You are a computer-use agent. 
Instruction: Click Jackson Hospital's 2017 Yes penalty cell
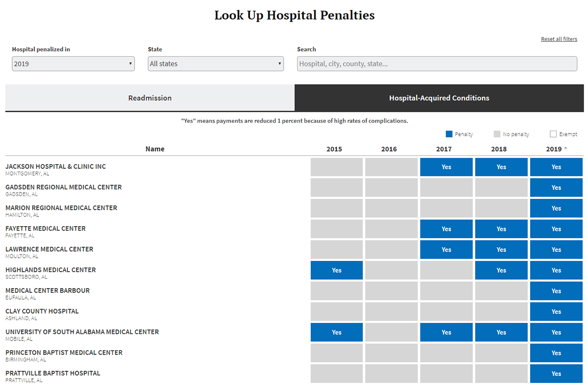[446, 167]
